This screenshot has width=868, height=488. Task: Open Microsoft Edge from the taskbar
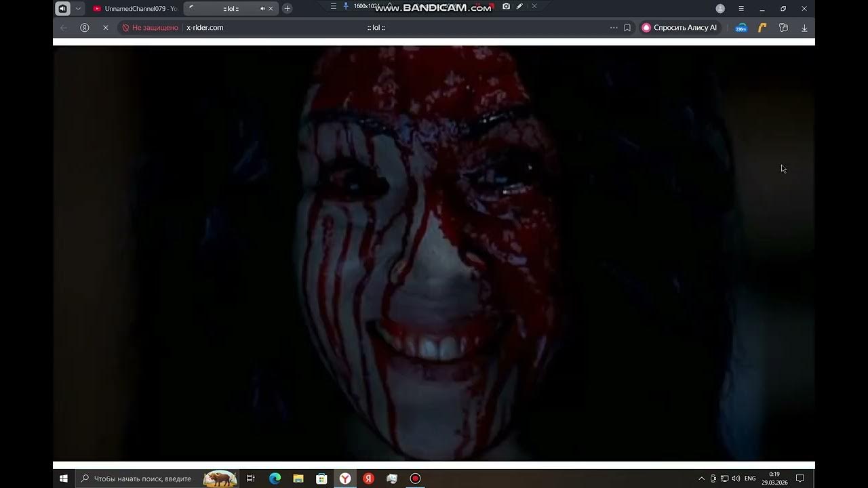click(x=275, y=479)
